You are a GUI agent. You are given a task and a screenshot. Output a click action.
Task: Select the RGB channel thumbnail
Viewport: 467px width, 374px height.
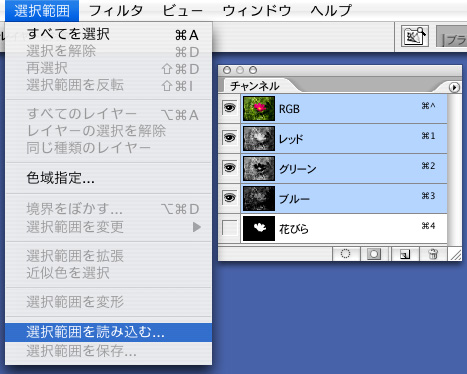click(259, 108)
